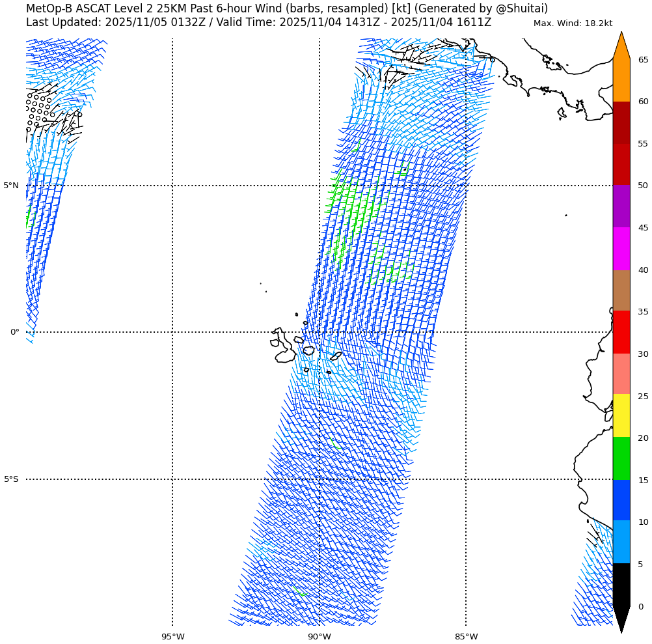The height and width of the screenshot is (644, 652).
Task: Click the Max. Wind: 18.2kt text
Action: tap(573, 23)
